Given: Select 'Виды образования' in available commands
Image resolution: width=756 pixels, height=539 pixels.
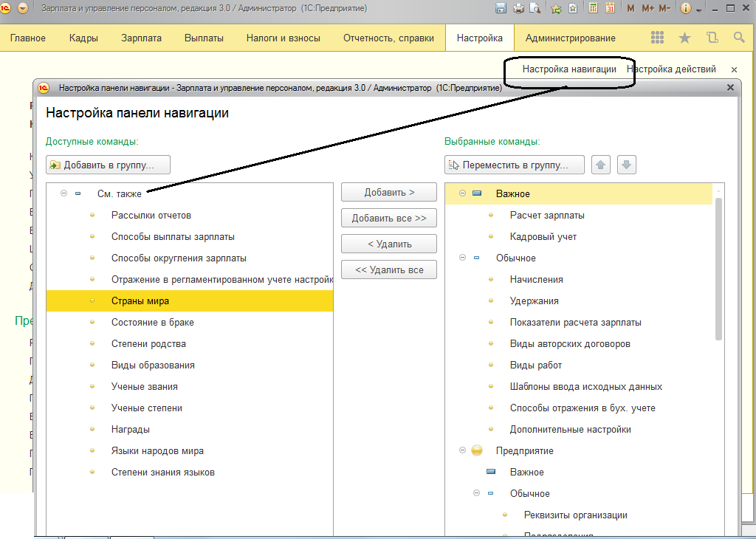Looking at the screenshot, I should 153,365.
